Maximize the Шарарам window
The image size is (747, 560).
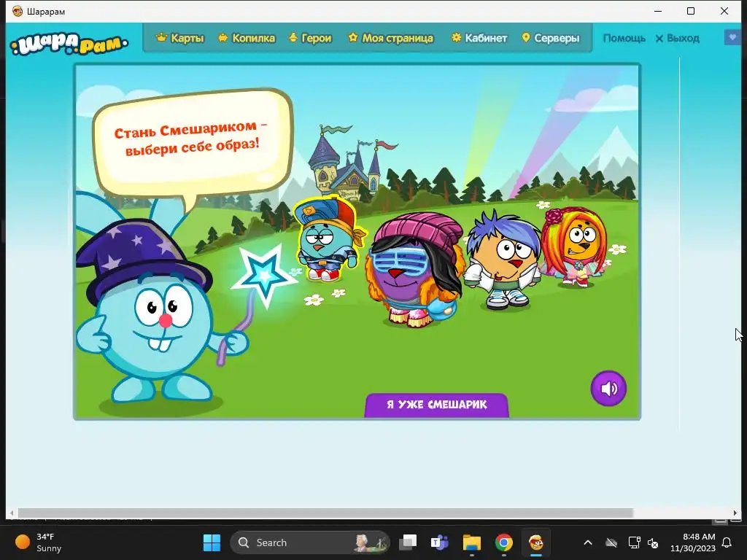tap(691, 11)
